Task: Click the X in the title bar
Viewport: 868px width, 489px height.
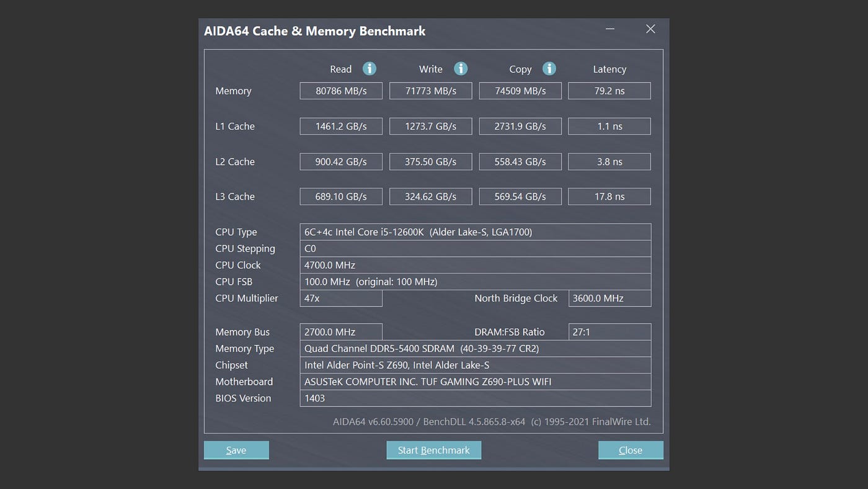Action: point(650,29)
